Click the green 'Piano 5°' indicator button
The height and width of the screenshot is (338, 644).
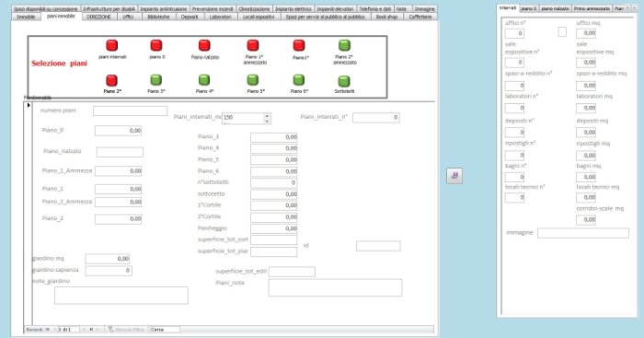(x=253, y=80)
